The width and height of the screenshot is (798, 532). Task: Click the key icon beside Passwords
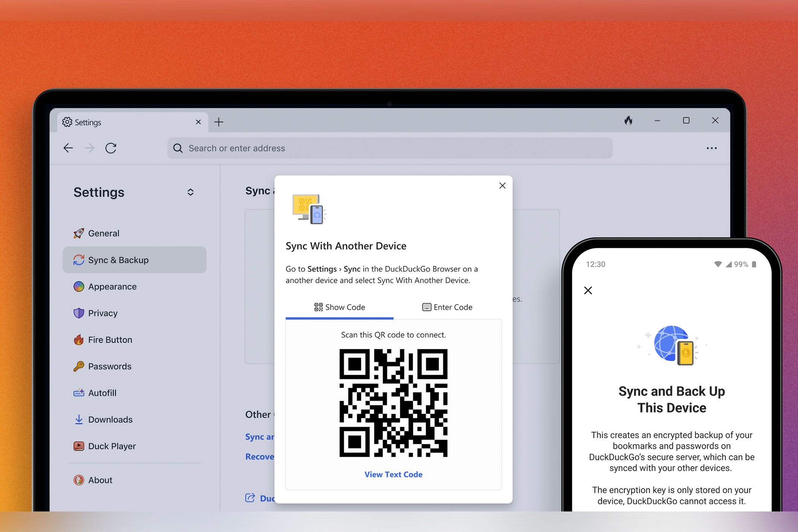point(79,366)
